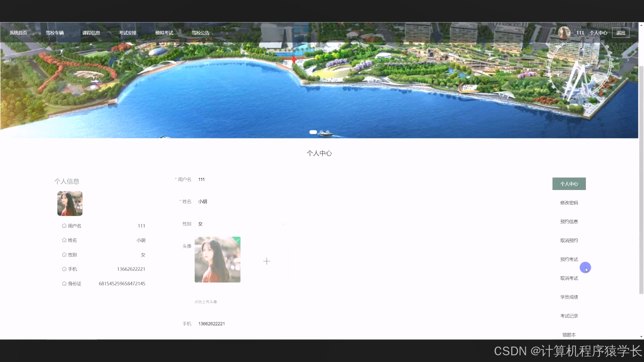This screenshot has height=362, width=644.
Task: Click the 点击上传头像 hint text
Action: (206, 302)
